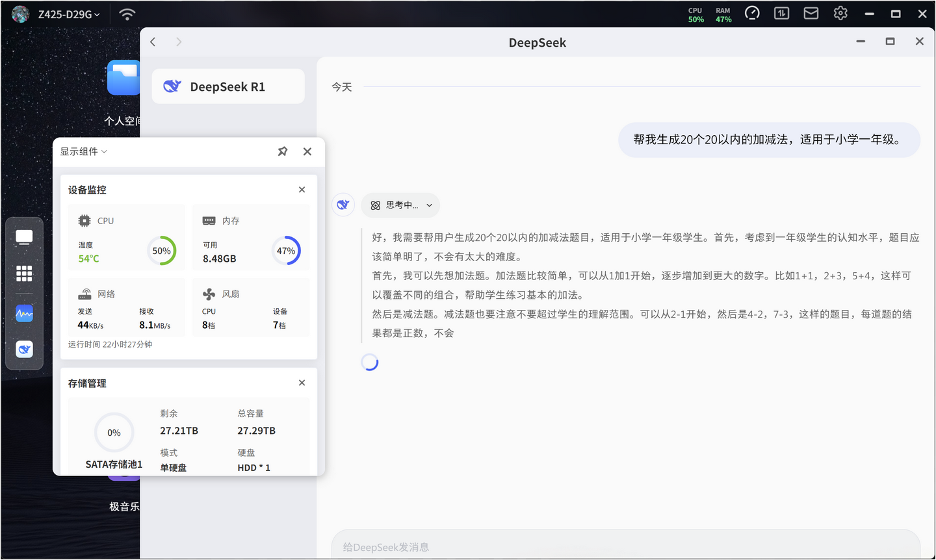Select the DeepSeek R1 model entry

[228, 86]
